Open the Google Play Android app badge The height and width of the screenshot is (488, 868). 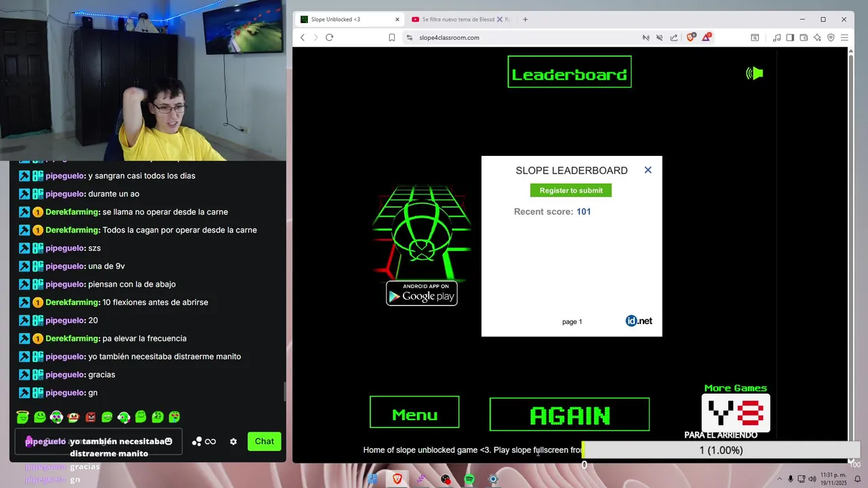click(422, 293)
